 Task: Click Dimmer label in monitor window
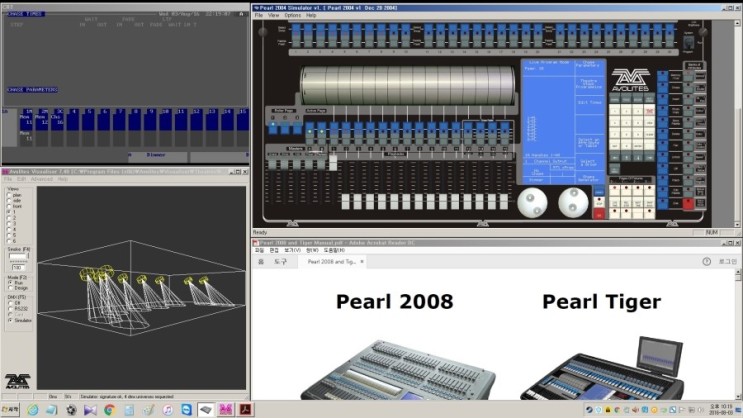coord(156,155)
